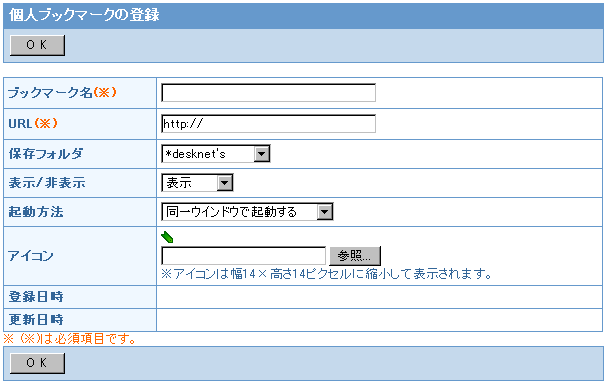
Task: Click the bottom OK button
Action: click(37, 363)
